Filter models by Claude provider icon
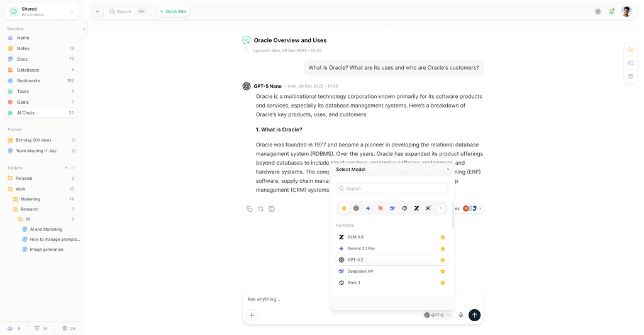Image resolution: width=644 pixels, height=335 pixels. tap(380, 209)
